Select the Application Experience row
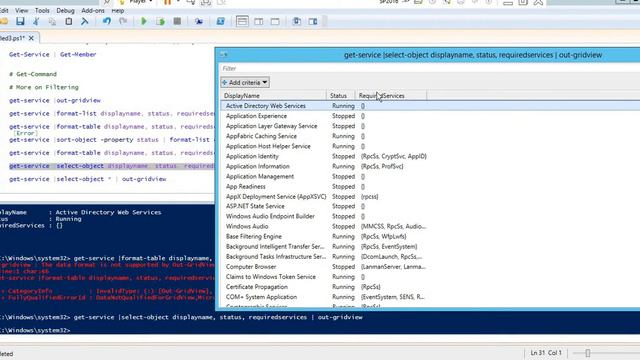 click(x=430, y=116)
